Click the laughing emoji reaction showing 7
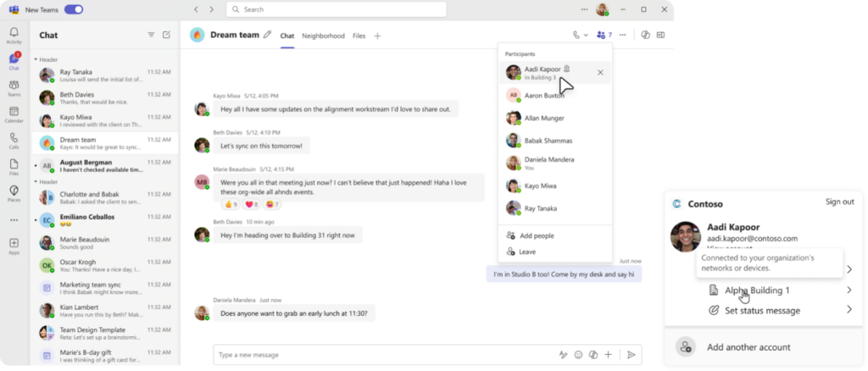The width and height of the screenshot is (868, 371). coord(272,205)
